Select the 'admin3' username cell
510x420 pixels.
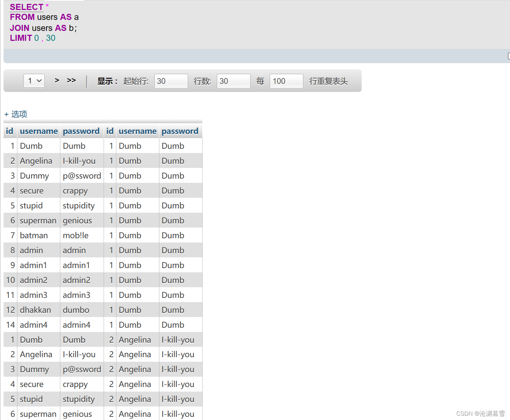tap(39, 295)
